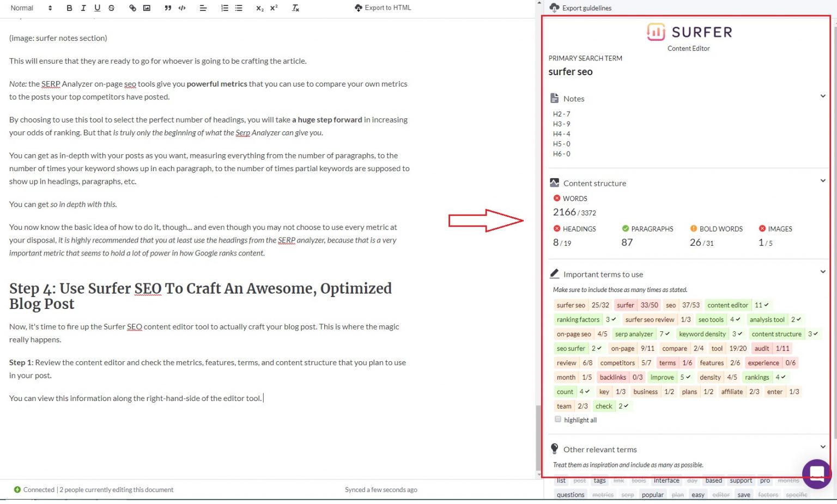The height and width of the screenshot is (504, 837).
Task: Collapse the Other relevant terms section
Action: click(x=822, y=447)
